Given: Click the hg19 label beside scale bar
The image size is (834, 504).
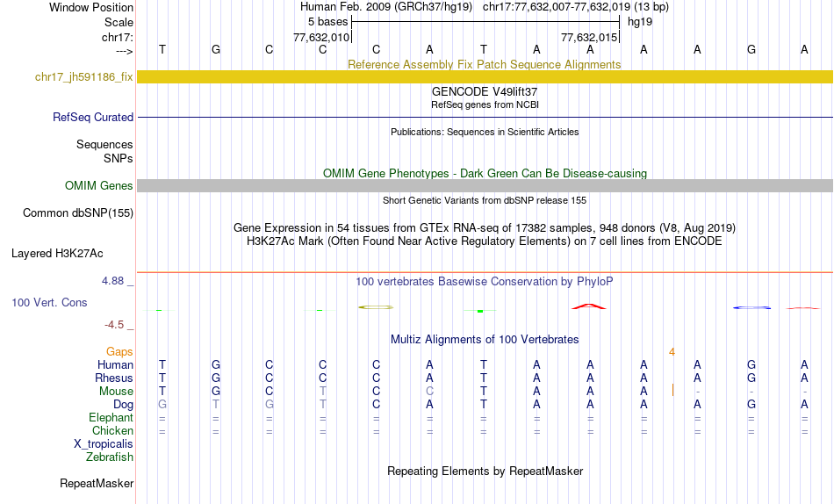Looking at the screenshot, I should 640,22.
